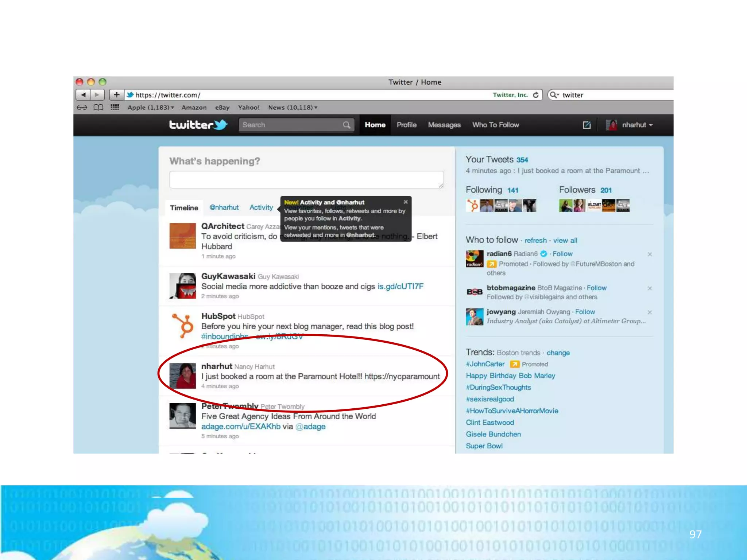Screen dimensions: 747x560
Task: Close the Activity and @nharhut tooltip
Action: click(x=406, y=202)
